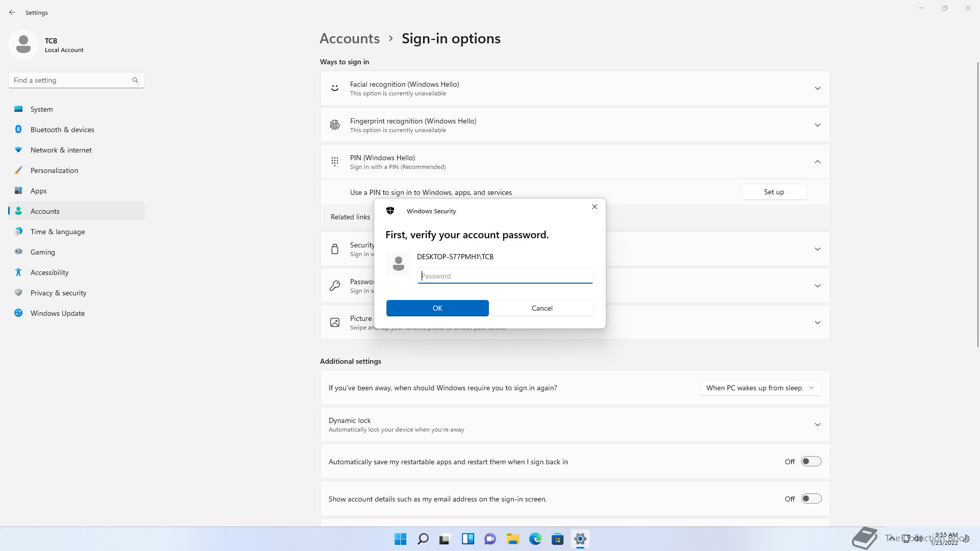Click the search magnifier in Find a setting
This screenshot has height=551, width=980.
pos(135,80)
